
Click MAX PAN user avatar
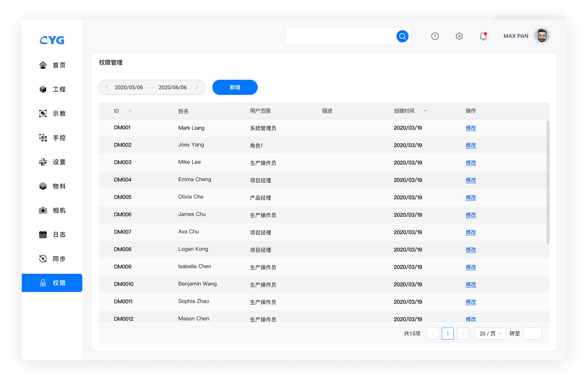pos(542,36)
